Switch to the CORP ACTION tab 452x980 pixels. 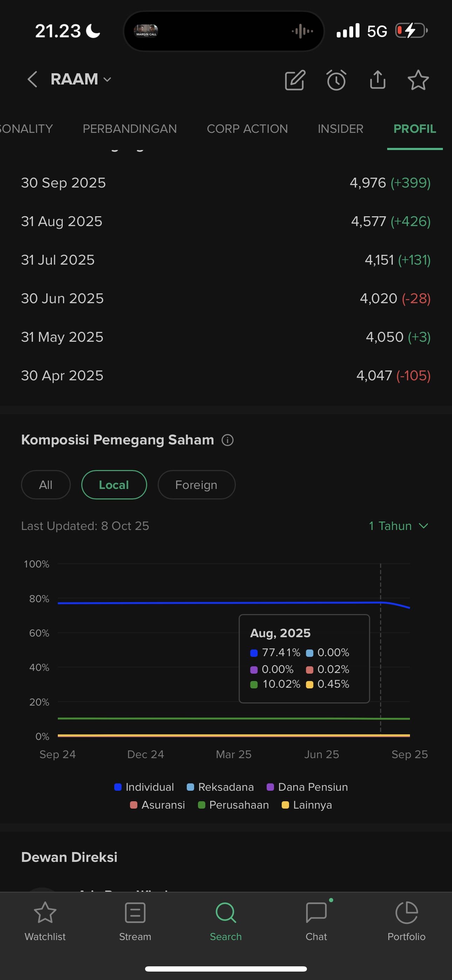(247, 129)
